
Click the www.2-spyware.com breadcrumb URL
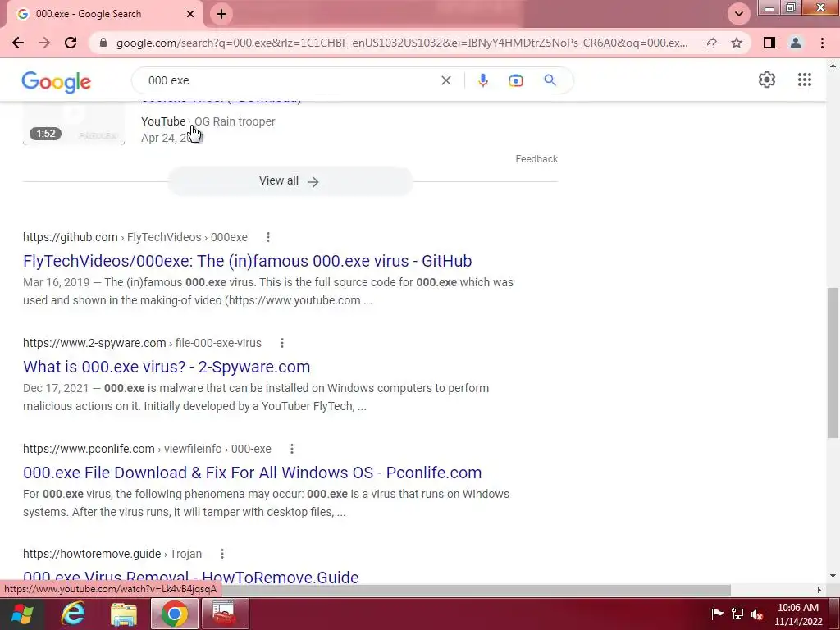point(142,343)
